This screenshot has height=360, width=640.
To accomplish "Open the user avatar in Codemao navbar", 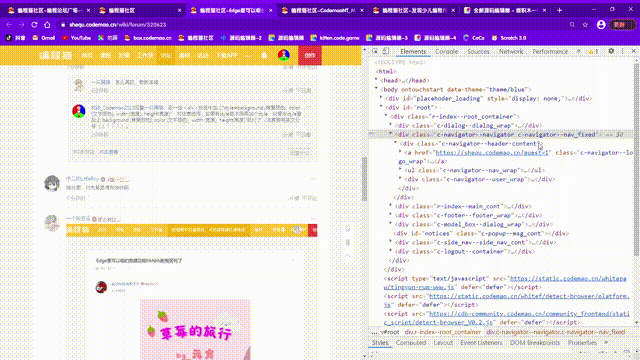I will point(284,55).
